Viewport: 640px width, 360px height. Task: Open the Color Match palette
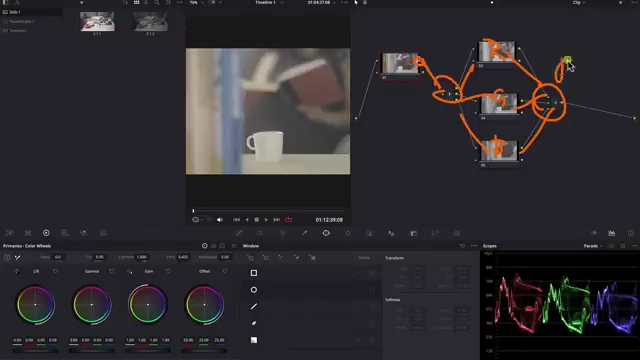coord(28,233)
